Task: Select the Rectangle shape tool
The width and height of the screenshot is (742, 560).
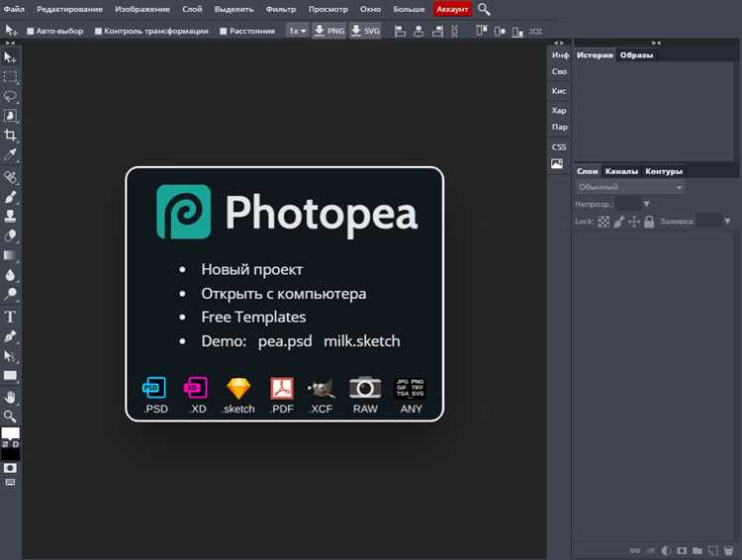Action: click(10, 376)
